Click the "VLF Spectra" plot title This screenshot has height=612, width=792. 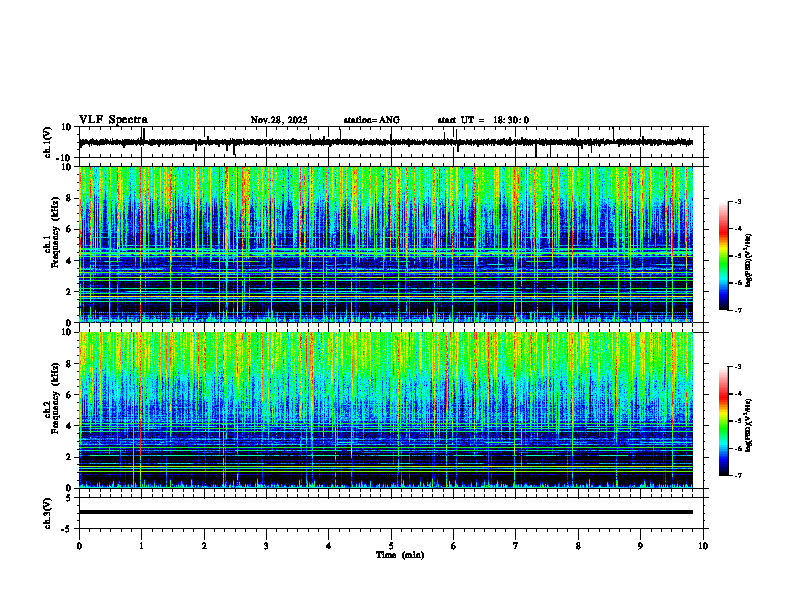pyautogui.click(x=113, y=120)
